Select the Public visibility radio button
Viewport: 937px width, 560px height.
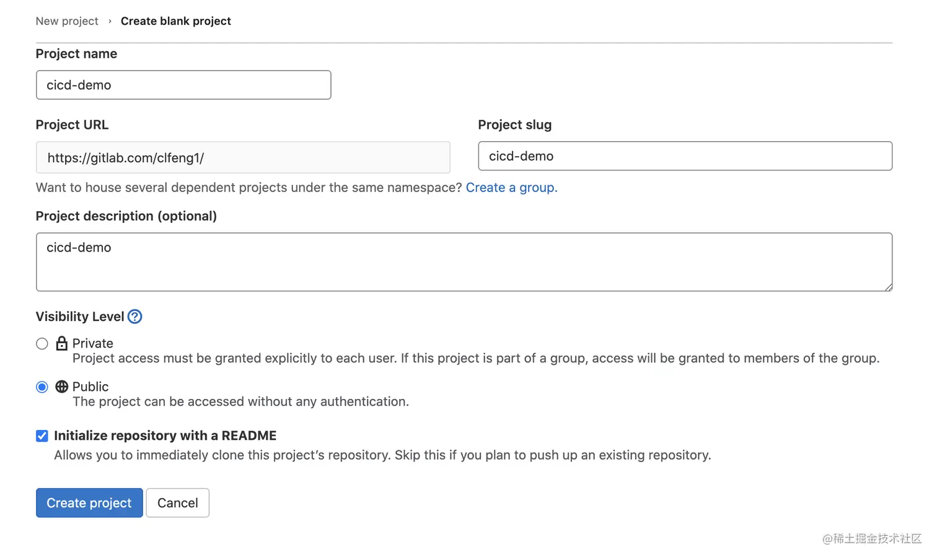(x=42, y=387)
